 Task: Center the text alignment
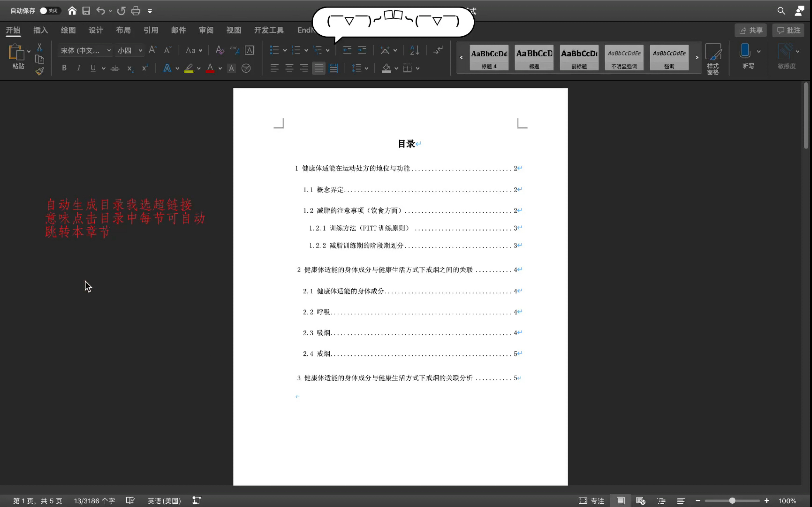(x=289, y=68)
